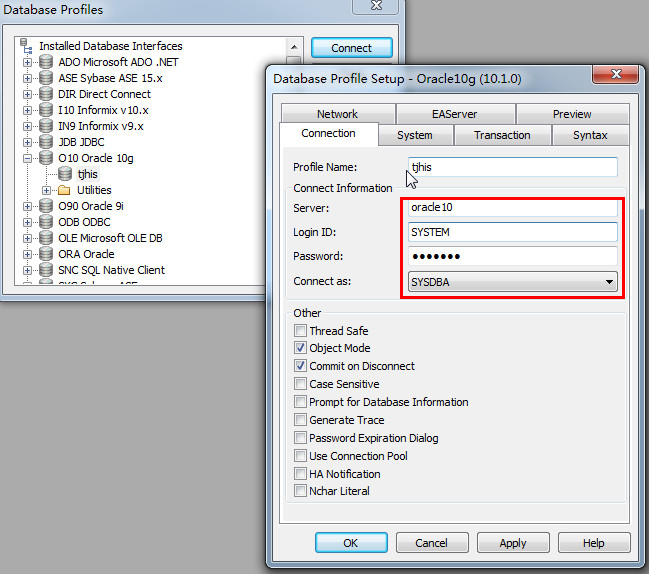
Task: Enable the Nchar Literal checkbox
Action: point(300,491)
